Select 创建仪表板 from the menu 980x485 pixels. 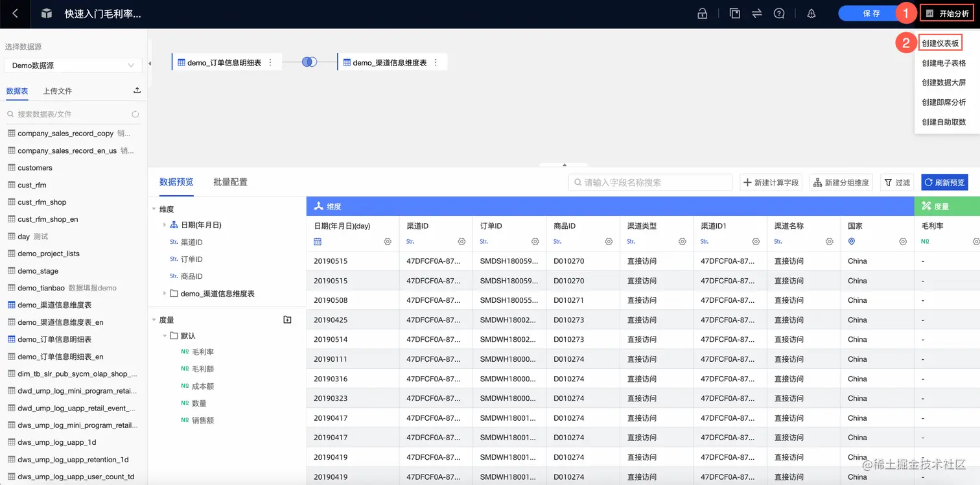tap(940, 43)
